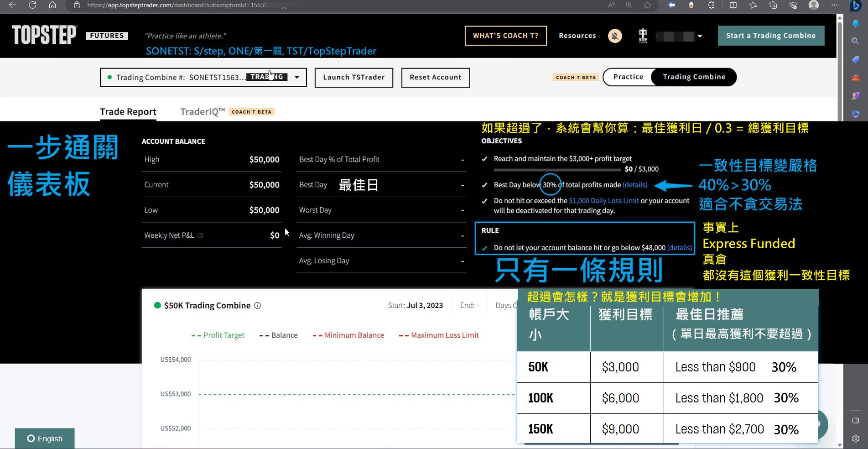The width and height of the screenshot is (868, 449).
Task: Open the Bing Copilot sidebar icon
Action: [856, 5]
